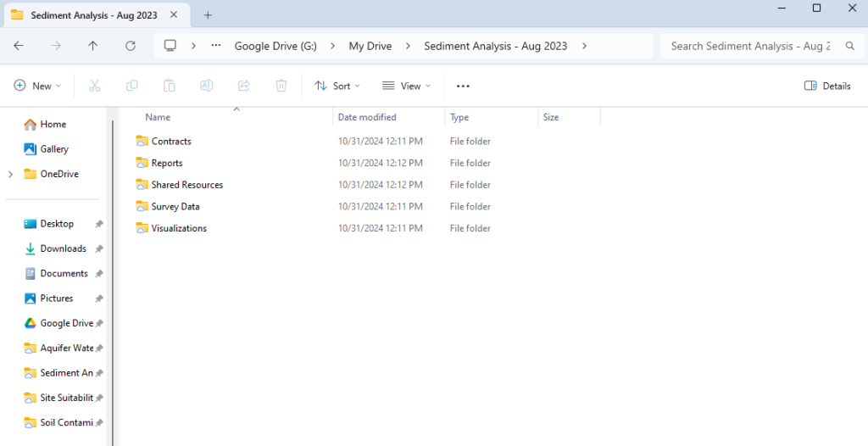Expand the OneDrive tree node
This screenshot has height=446, width=868.
(10, 174)
